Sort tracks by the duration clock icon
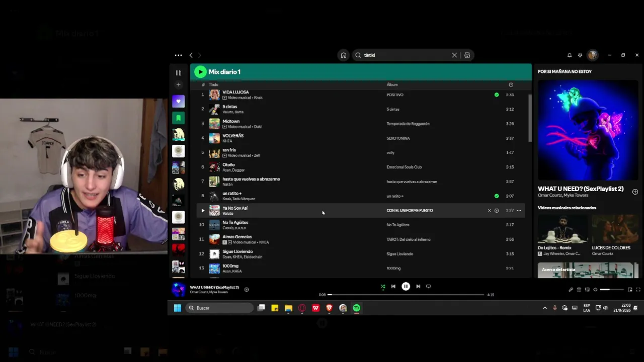644x362 pixels. pos(511,84)
